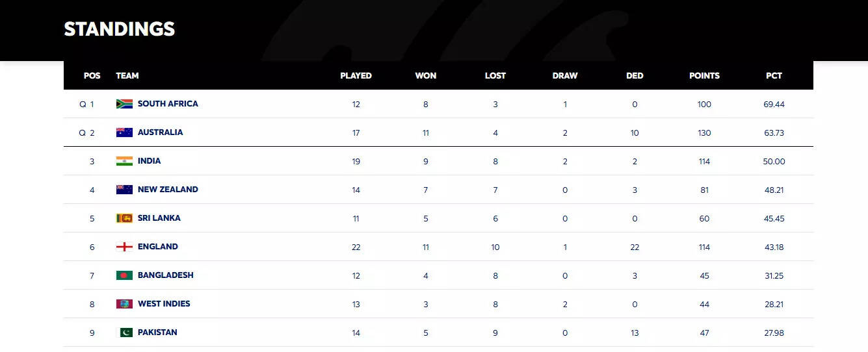Click the India flag icon

[124, 161]
